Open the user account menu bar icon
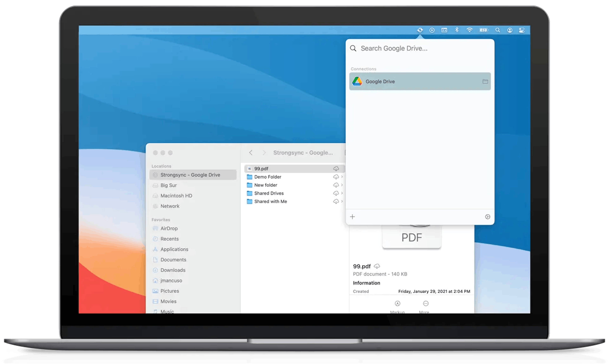 (x=510, y=30)
